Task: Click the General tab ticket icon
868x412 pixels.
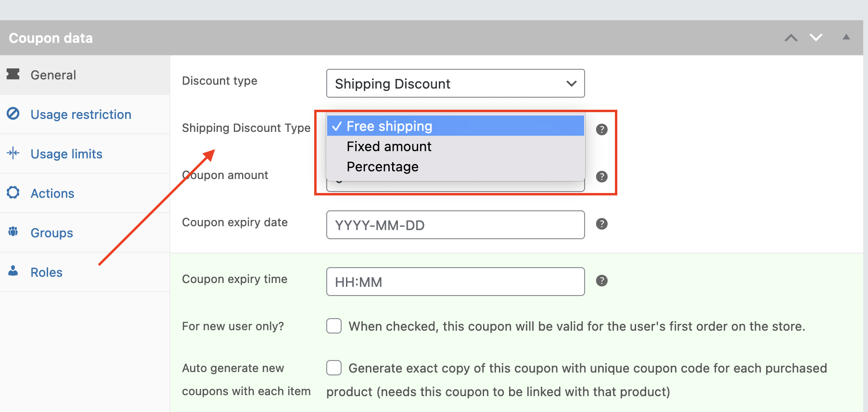Action: pos(13,74)
